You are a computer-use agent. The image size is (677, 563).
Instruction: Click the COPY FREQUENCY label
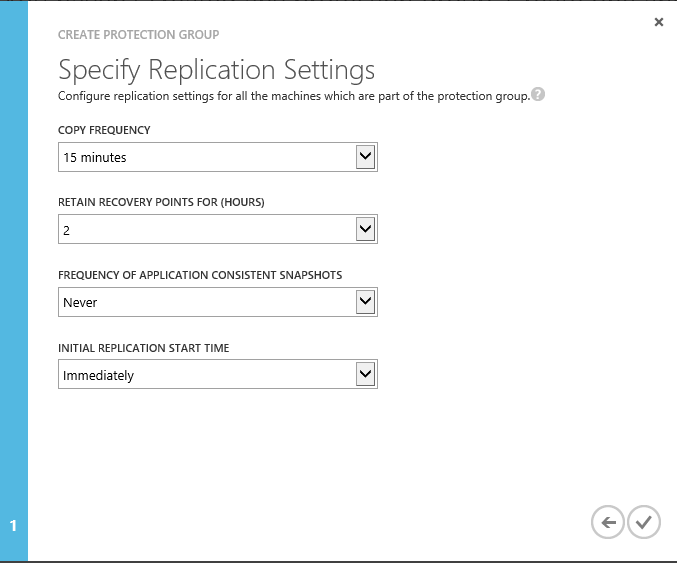[x=104, y=131]
